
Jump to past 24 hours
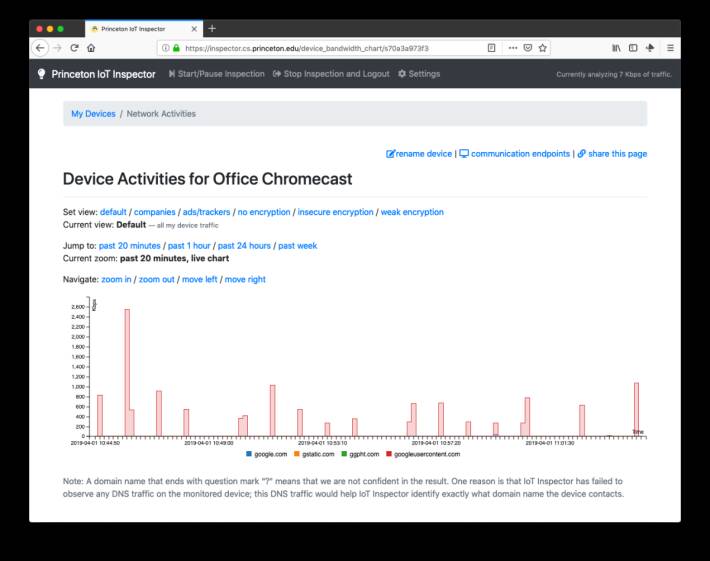[x=244, y=246]
